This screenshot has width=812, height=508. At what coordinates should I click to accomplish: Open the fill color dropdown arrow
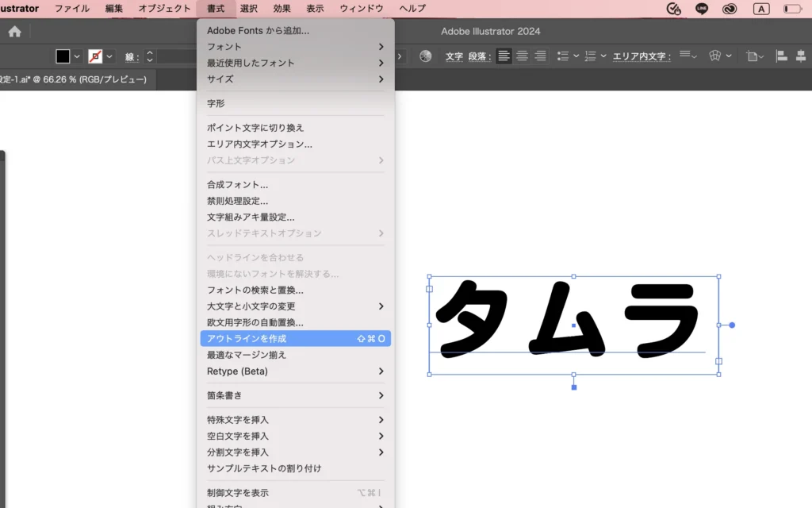(77, 56)
